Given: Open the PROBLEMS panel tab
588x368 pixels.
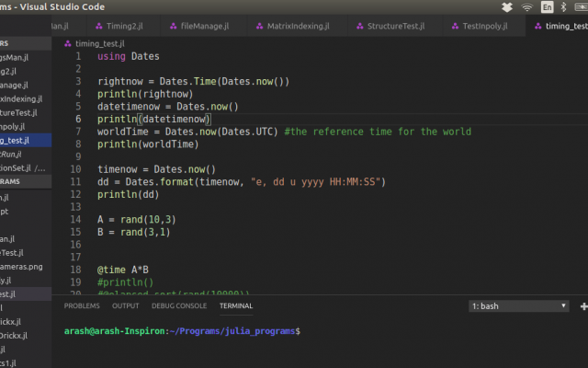Looking at the screenshot, I should (82, 305).
